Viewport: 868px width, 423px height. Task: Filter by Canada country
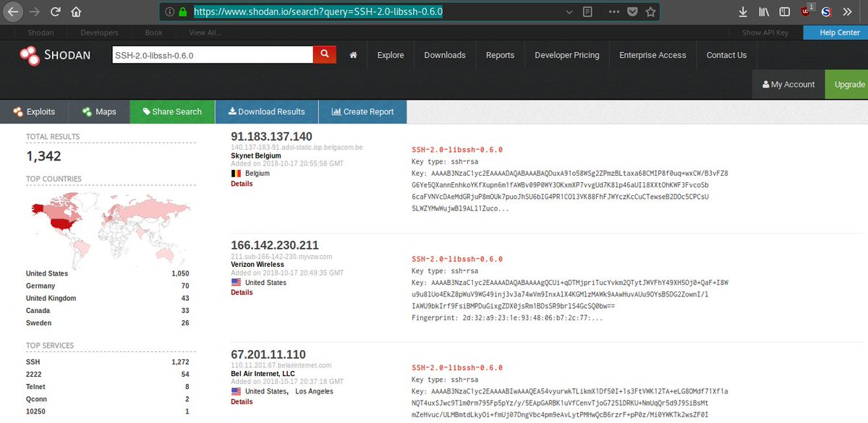pyautogui.click(x=39, y=310)
